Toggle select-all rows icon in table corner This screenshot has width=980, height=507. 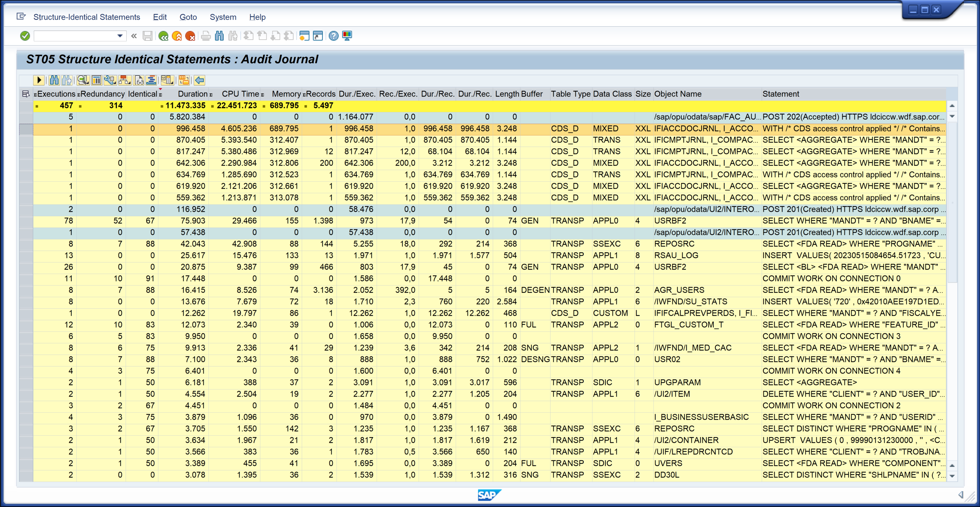click(x=26, y=94)
